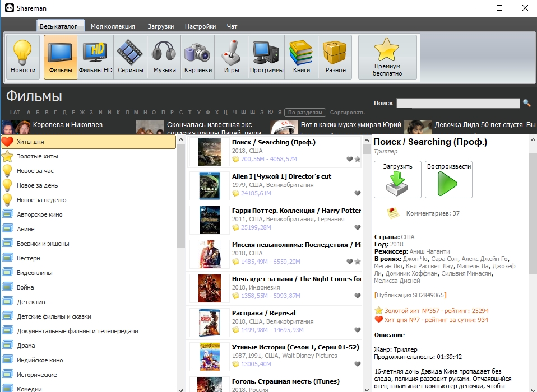
Task: Click details panel scrollbar up arrow
Action: coord(533,139)
